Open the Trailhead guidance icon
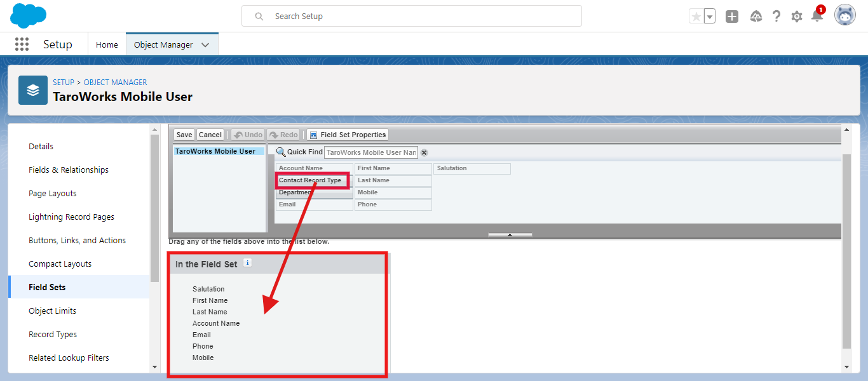This screenshot has height=381, width=868. (x=756, y=17)
